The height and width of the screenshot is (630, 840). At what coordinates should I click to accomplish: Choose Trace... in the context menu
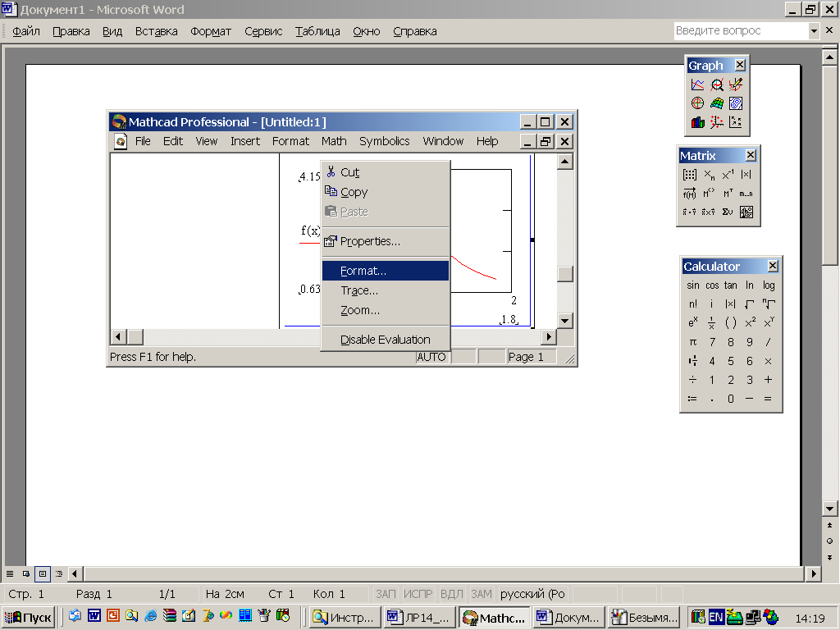[x=386, y=291]
